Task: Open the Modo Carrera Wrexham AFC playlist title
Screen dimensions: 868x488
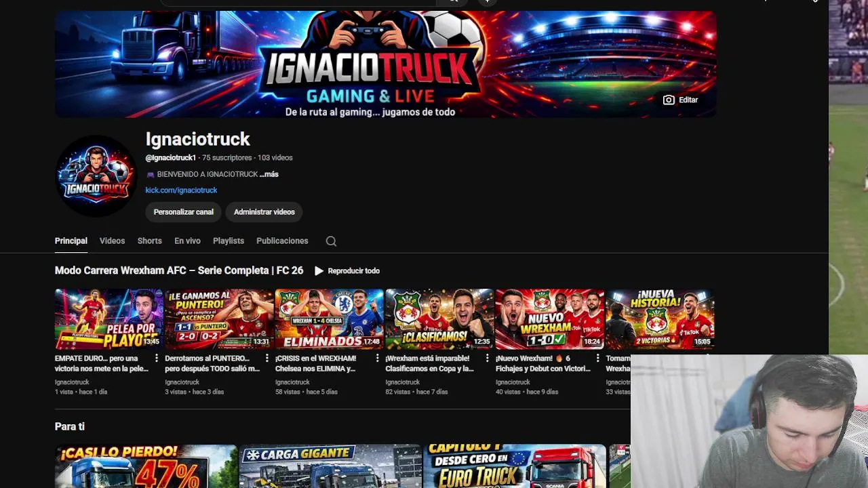Action: [x=179, y=270]
